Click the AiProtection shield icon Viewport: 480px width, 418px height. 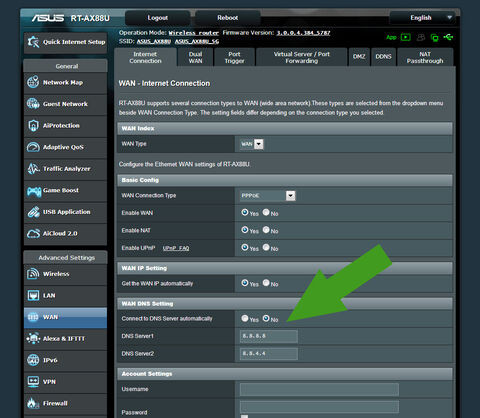click(x=33, y=125)
